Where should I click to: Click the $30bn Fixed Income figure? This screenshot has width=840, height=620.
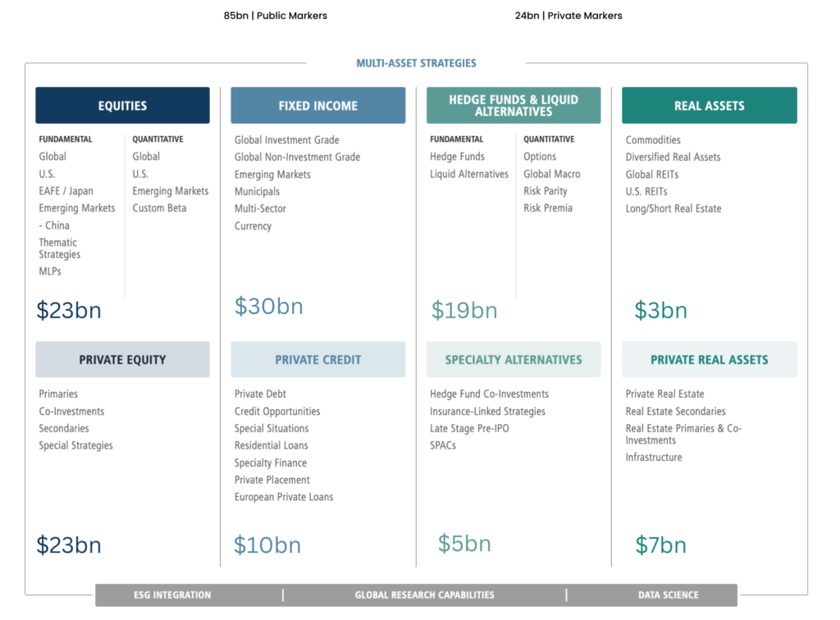click(269, 307)
